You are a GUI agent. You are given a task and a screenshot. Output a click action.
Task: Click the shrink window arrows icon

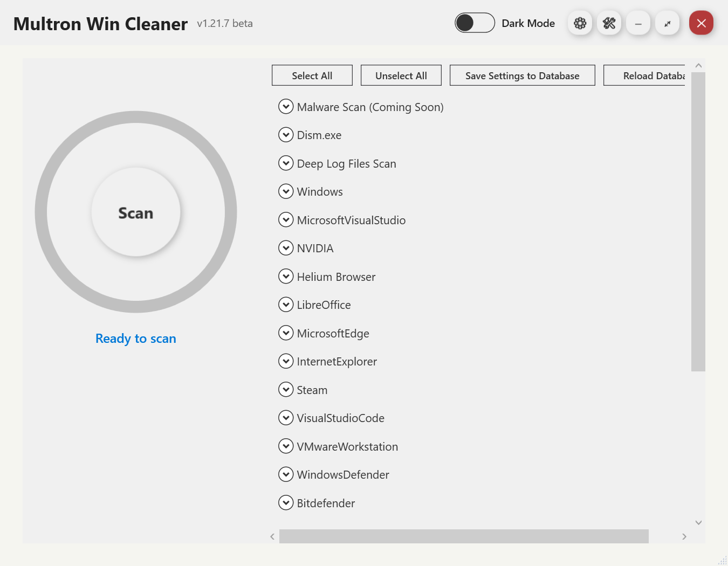click(668, 23)
